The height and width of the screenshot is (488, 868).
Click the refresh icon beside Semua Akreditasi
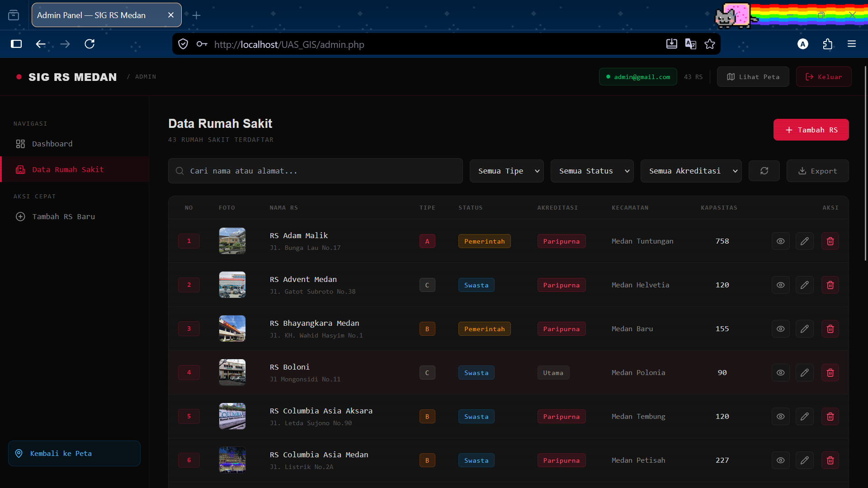click(x=764, y=171)
